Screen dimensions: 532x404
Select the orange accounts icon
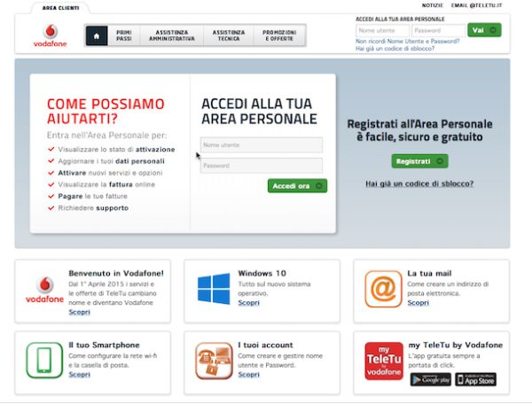pos(214,360)
